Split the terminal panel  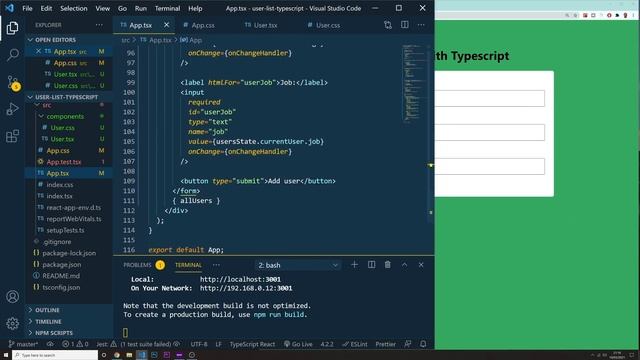pyautogui.click(x=371, y=264)
